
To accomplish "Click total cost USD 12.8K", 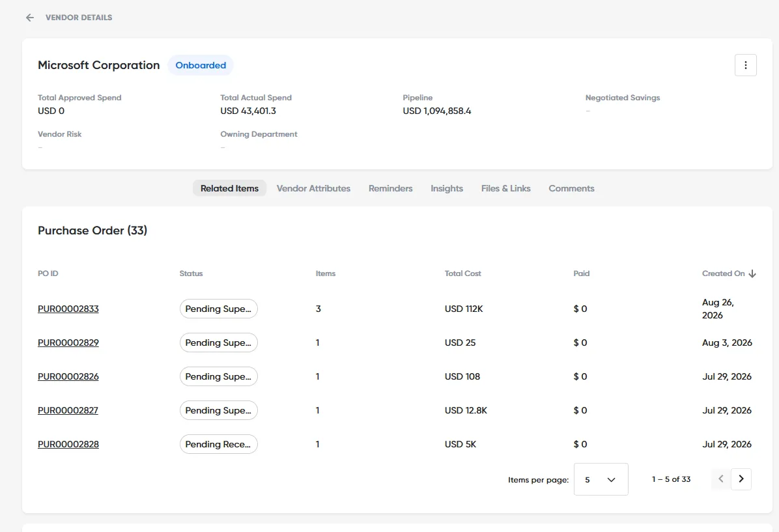I will 466,410.
